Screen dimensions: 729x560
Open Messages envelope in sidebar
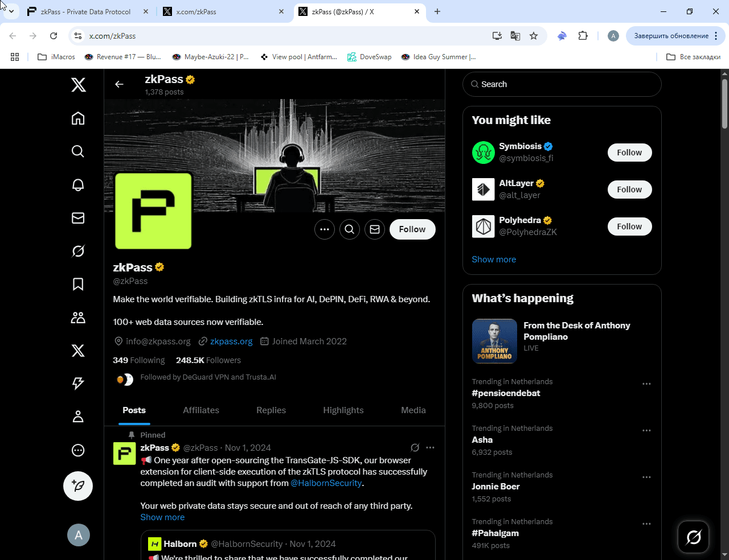78,218
